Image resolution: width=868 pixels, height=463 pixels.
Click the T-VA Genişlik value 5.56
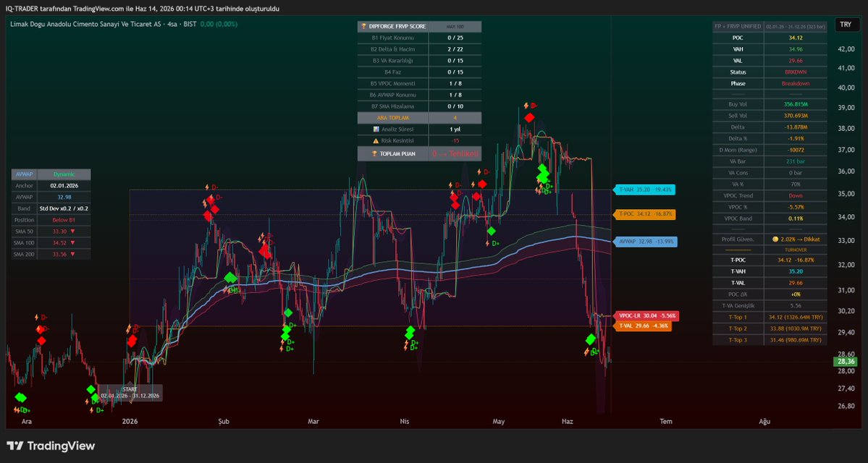point(795,305)
